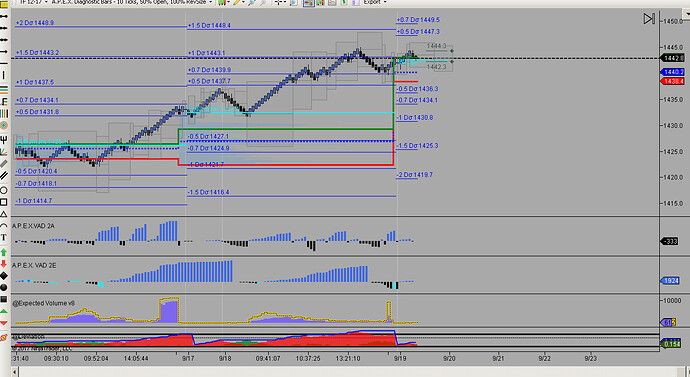Select the horizontal line drawing tool
The width and height of the screenshot is (690, 377).
pos(4,63)
